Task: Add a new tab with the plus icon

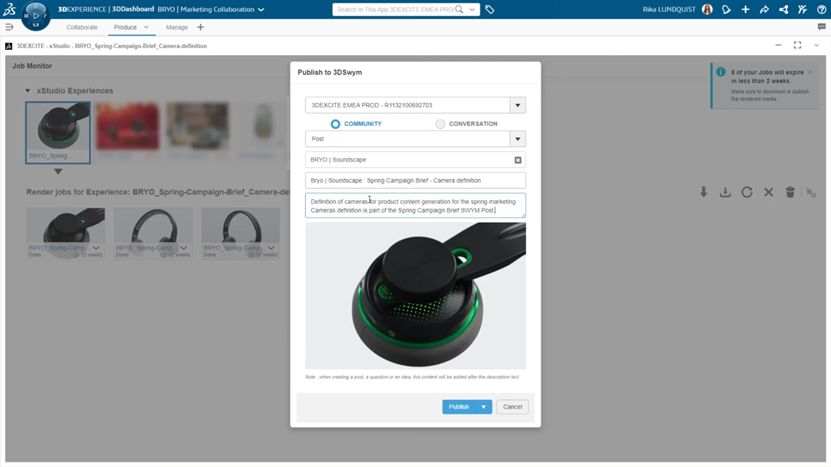Action: pyautogui.click(x=200, y=27)
